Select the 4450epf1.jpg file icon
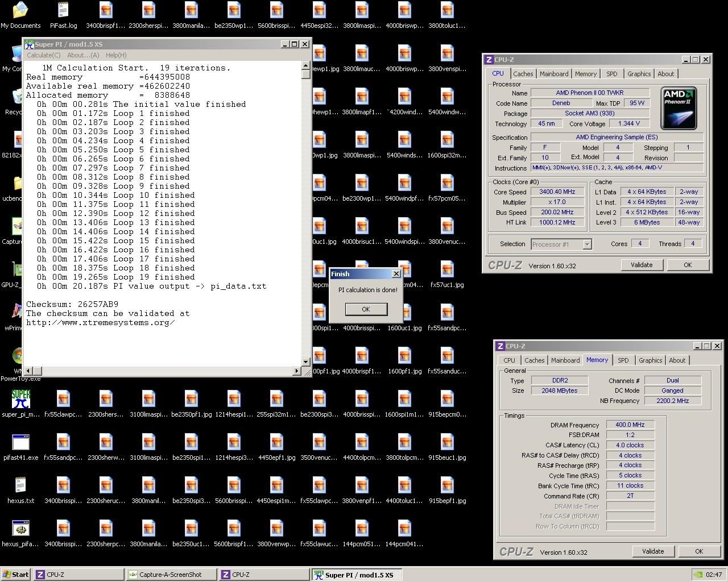This screenshot has width=728, height=582. pyautogui.click(x=276, y=442)
